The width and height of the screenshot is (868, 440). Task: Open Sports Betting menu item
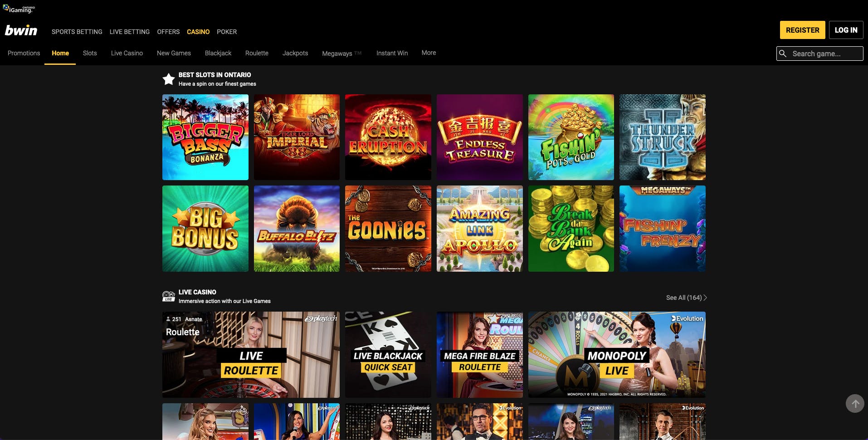point(77,32)
